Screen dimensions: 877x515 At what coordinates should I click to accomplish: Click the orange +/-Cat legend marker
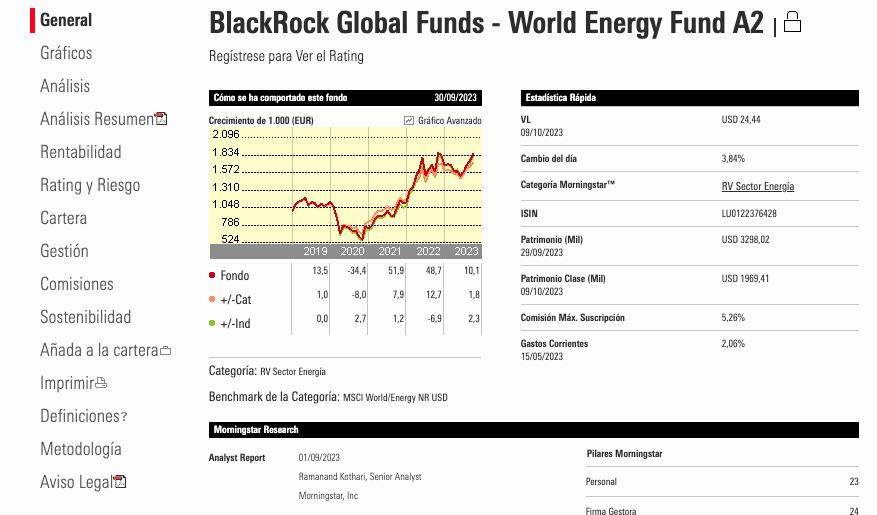pyautogui.click(x=212, y=299)
